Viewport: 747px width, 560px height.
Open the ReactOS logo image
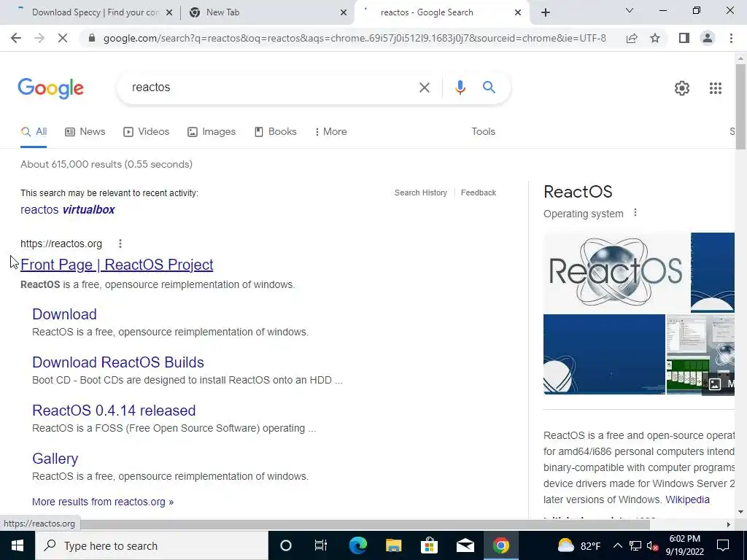[616, 273]
